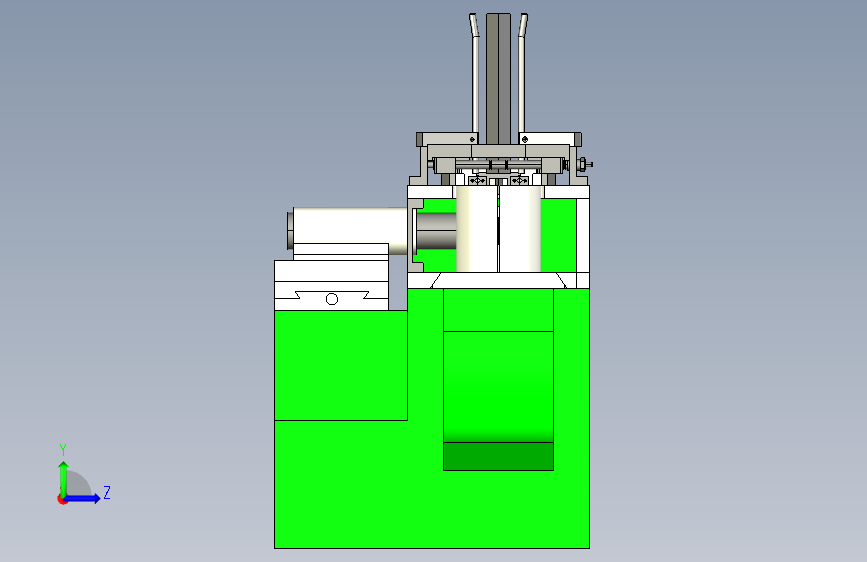The height and width of the screenshot is (562, 867).
Task: Select the hex bolt on the assembly's right side
Action: pos(584,164)
